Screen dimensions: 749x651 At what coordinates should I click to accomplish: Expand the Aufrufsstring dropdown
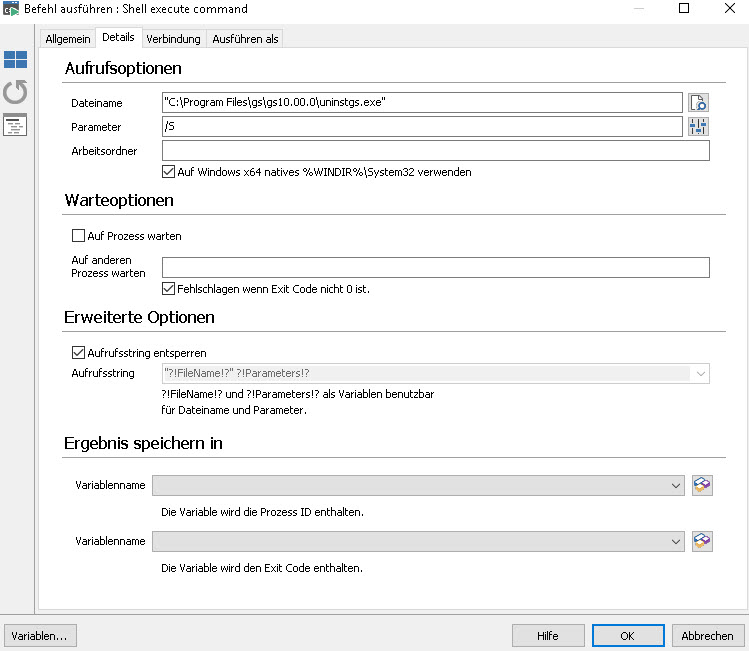click(701, 374)
